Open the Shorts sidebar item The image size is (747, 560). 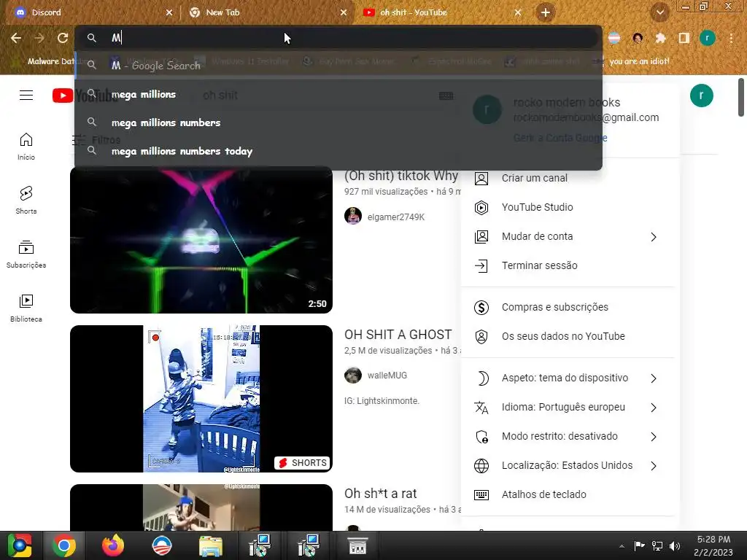(x=26, y=200)
